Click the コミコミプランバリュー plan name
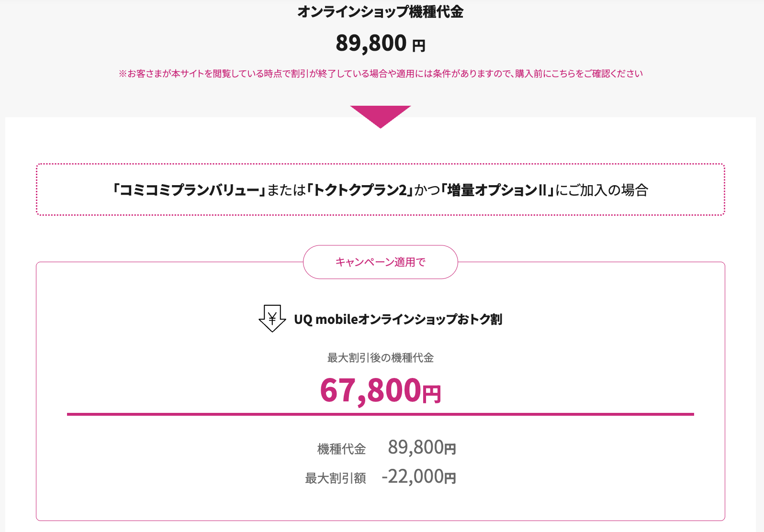The image size is (764, 532). 189,190
